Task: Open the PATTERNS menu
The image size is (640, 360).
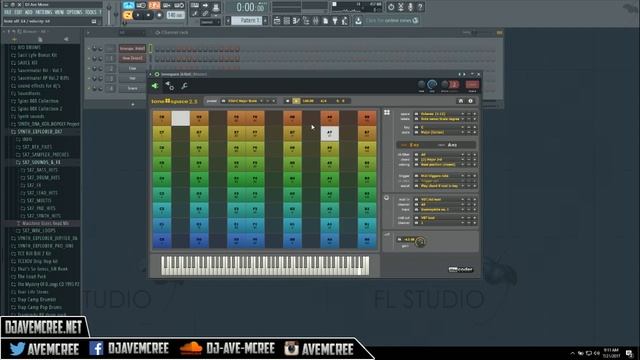Action: (44, 13)
